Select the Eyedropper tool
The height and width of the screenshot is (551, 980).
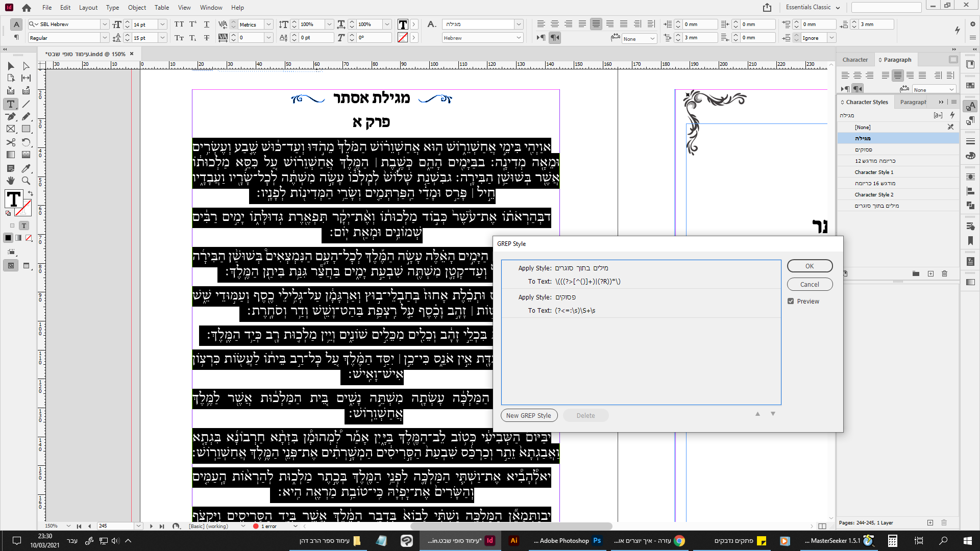point(26,168)
